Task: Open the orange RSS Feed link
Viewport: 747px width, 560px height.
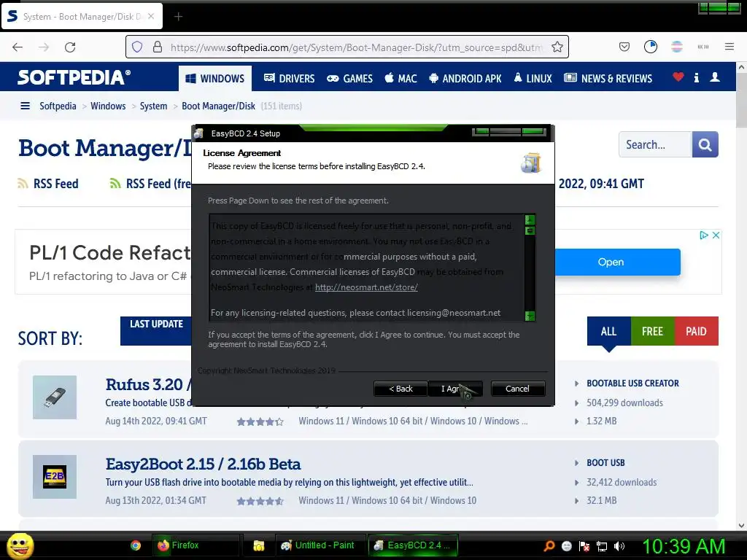Action: tap(48, 184)
